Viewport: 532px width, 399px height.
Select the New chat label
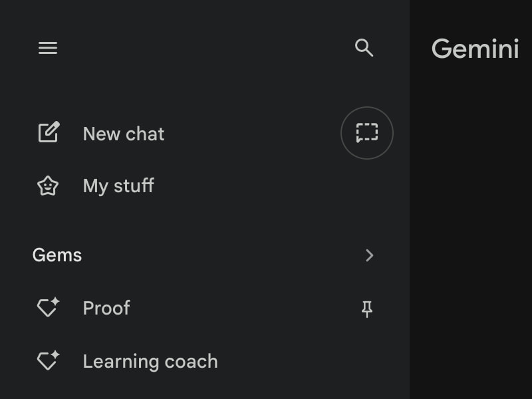(x=124, y=134)
